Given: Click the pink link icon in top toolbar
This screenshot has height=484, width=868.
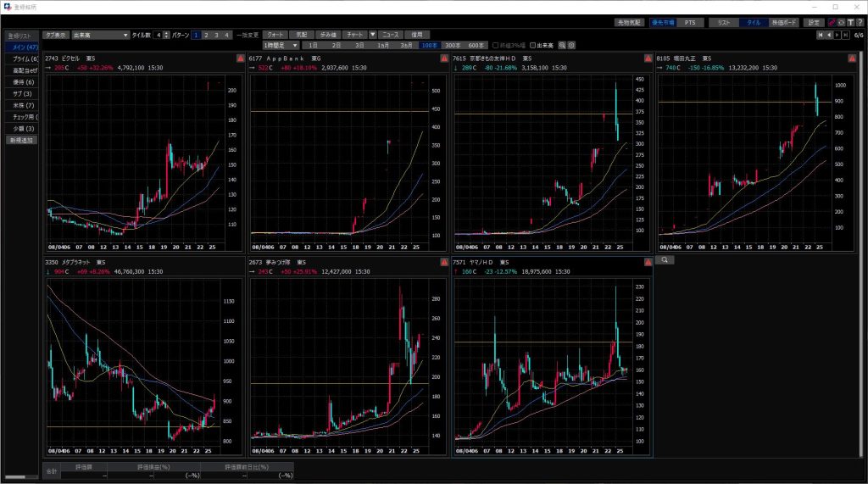Looking at the screenshot, I should (x=832, y=22).
